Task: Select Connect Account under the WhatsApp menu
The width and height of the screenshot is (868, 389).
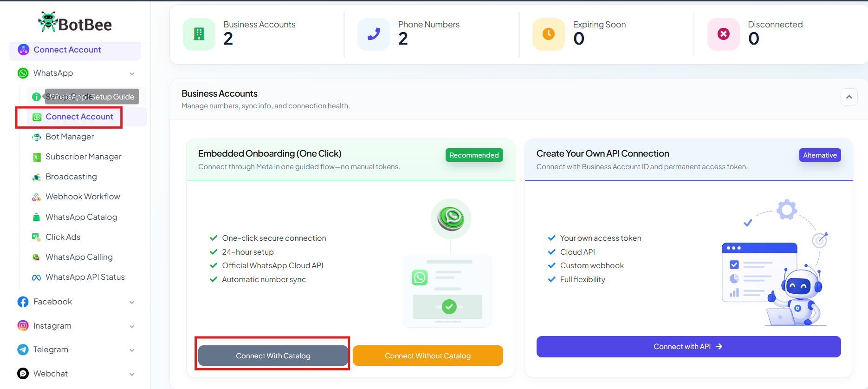Action: [x=87, y=117]
